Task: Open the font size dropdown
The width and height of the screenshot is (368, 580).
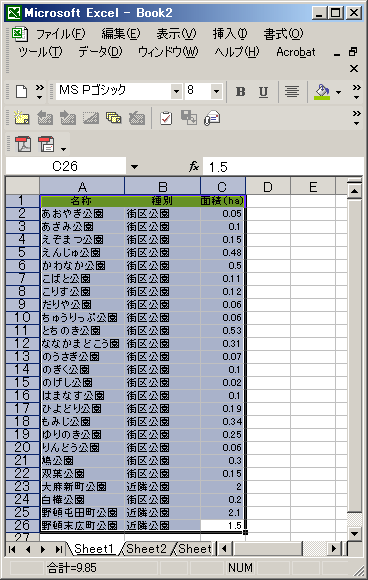Action: 216,91
